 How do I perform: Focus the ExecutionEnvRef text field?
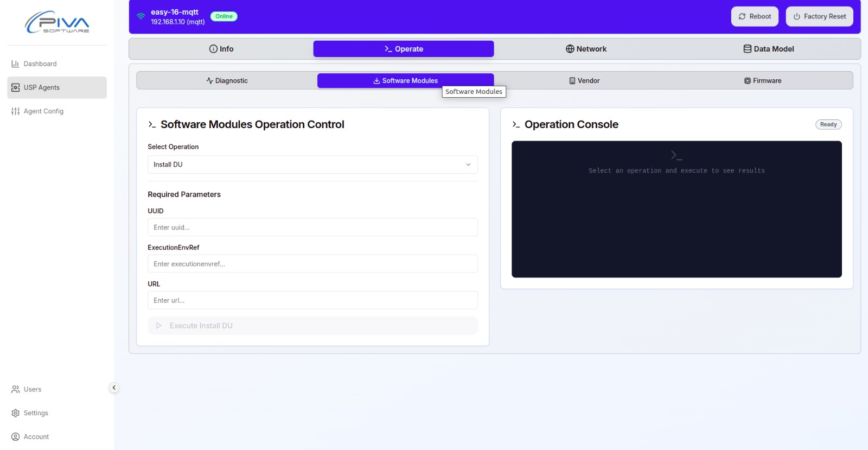312,264
